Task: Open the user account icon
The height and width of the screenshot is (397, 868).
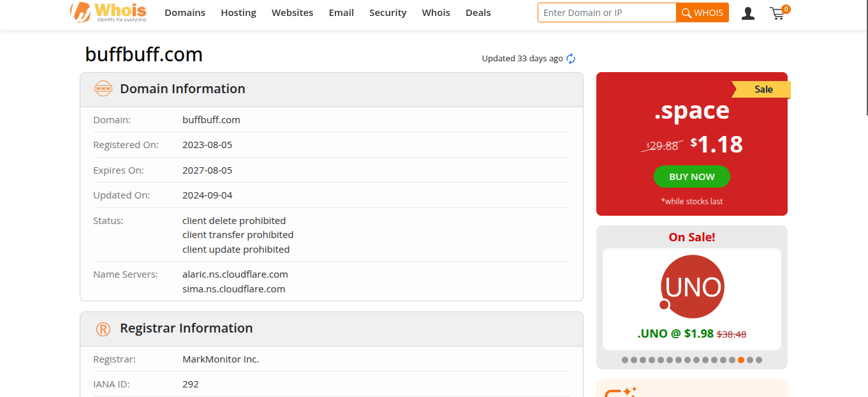Action: (748, 13)
